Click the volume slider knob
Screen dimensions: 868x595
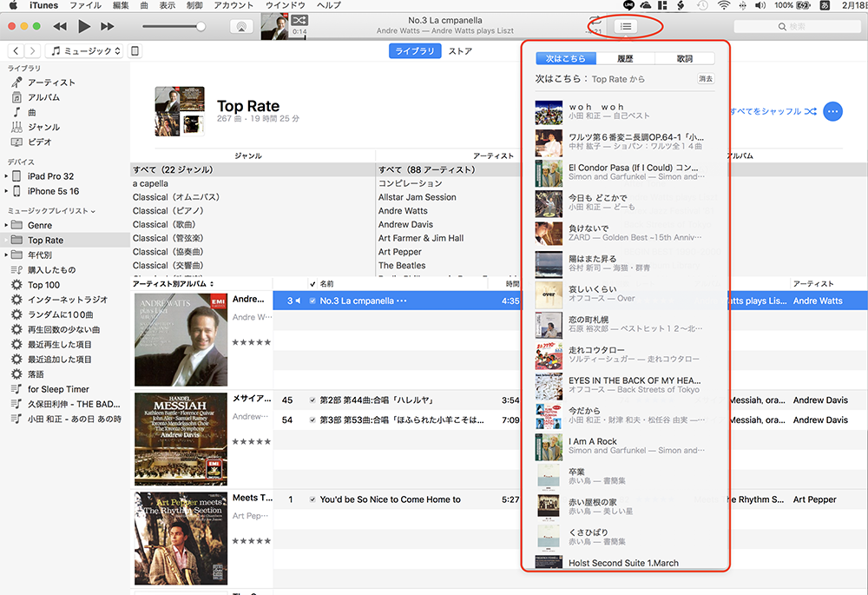point(201,27)
